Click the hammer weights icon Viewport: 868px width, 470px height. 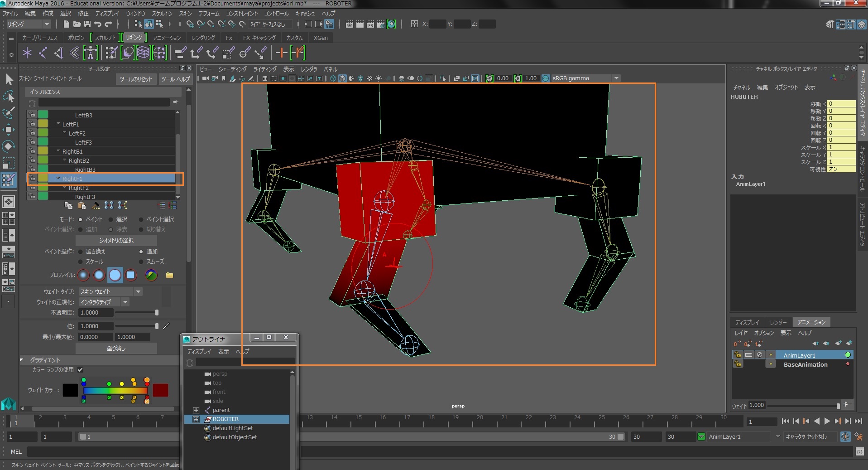coord(96,205)
